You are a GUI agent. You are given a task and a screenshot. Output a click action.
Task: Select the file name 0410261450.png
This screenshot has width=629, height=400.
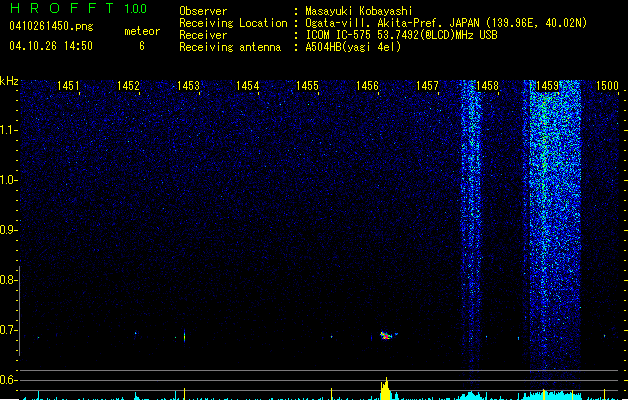51,26
